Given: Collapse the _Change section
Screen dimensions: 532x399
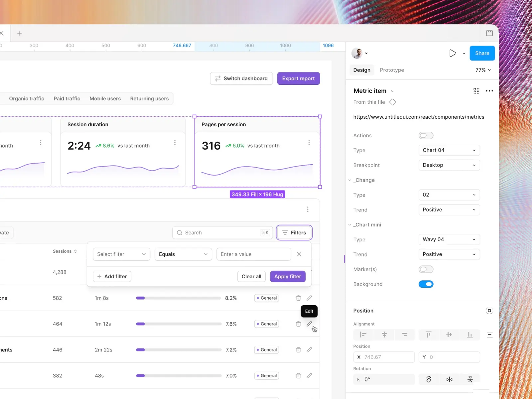Looking at the screenshot, I should (349, 180).
